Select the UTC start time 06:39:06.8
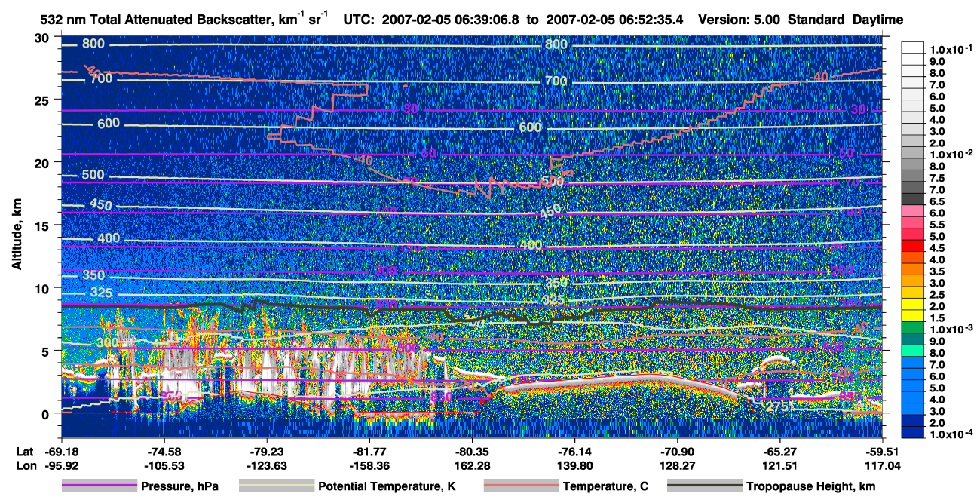The width and height of the screenshot is (980, 503). [x=488, y=20]
